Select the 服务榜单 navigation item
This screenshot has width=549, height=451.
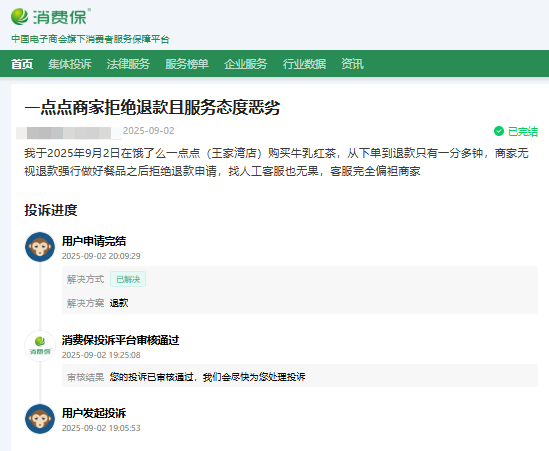point(187,64)
